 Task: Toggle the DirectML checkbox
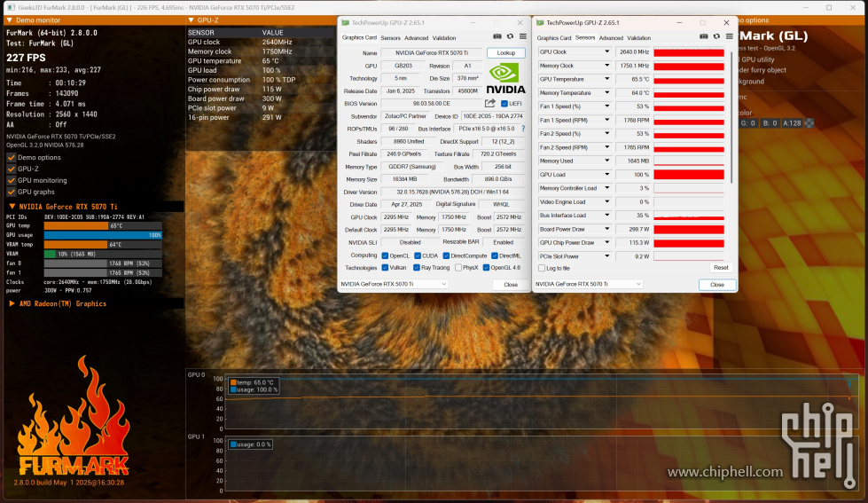pos(495,255)
